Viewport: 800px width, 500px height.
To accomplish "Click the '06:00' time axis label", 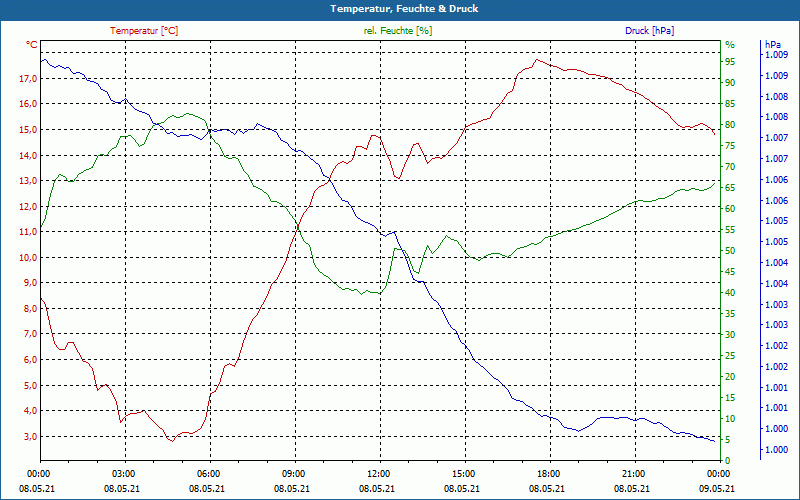I will coord(210,474).
